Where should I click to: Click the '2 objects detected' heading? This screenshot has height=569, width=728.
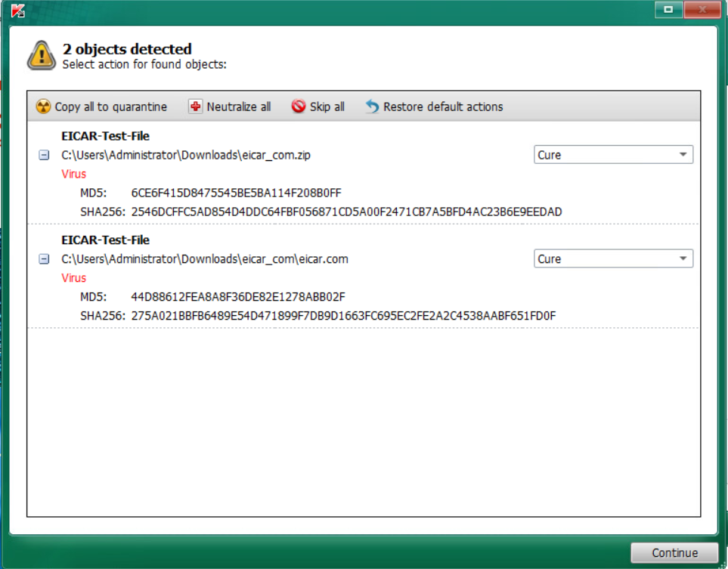click(x=127, y=48)
